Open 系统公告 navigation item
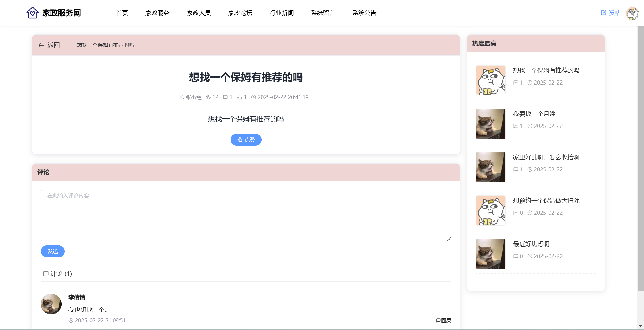The height and width of the screenshot is (330, 644). click(x=364, y=13)
